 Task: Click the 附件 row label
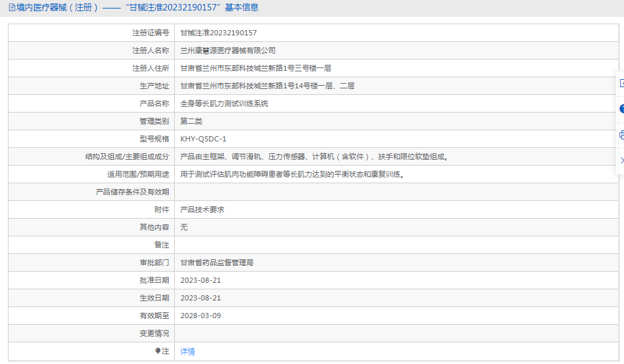tap(162, 209)
